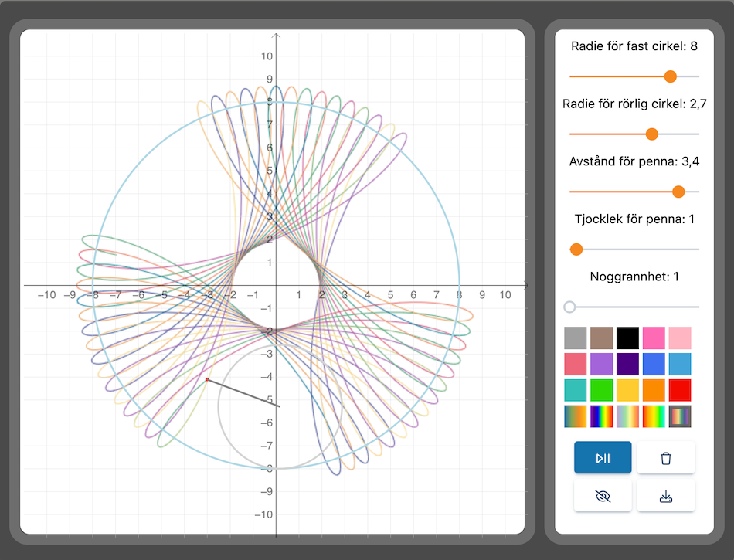
Task: Click the 'Avstånd för penna: 3,4' label
Action: point(634,161)
